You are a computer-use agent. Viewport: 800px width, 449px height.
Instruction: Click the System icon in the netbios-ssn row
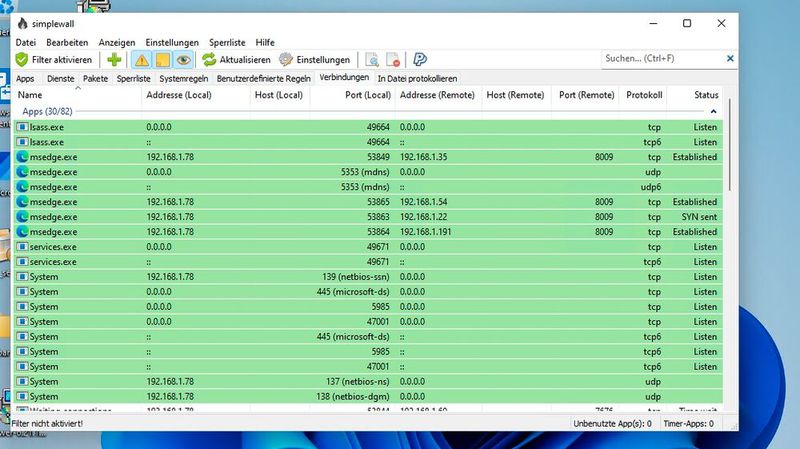click(22, 277)
